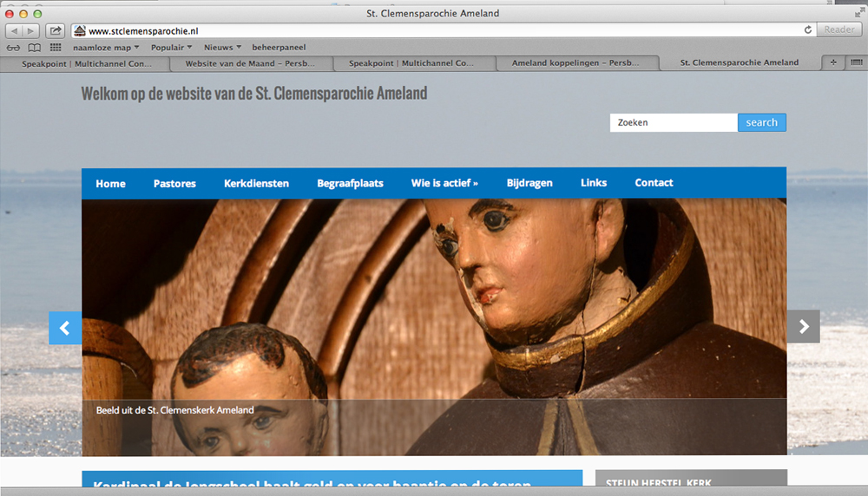
Task: Click the site favicon in the address bar
Action: coord(80,31)
